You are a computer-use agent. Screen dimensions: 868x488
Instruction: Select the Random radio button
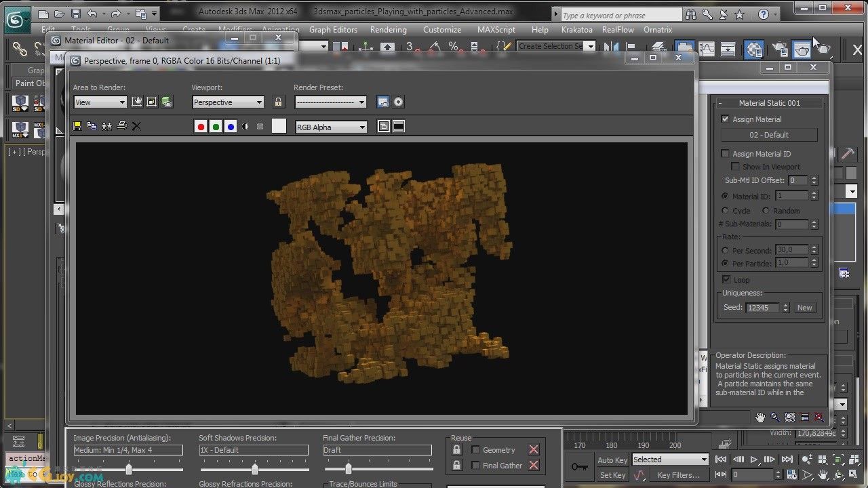click(766, 211)
